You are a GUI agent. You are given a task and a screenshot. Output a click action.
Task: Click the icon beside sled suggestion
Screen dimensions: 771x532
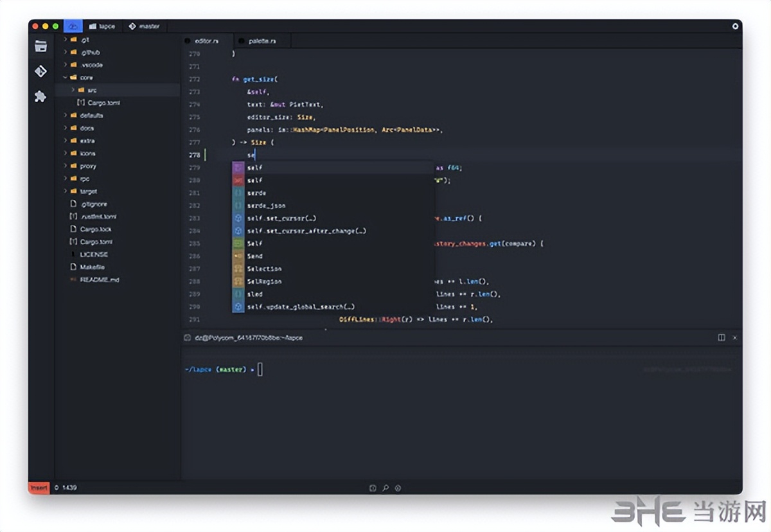[x=238, y=294]
